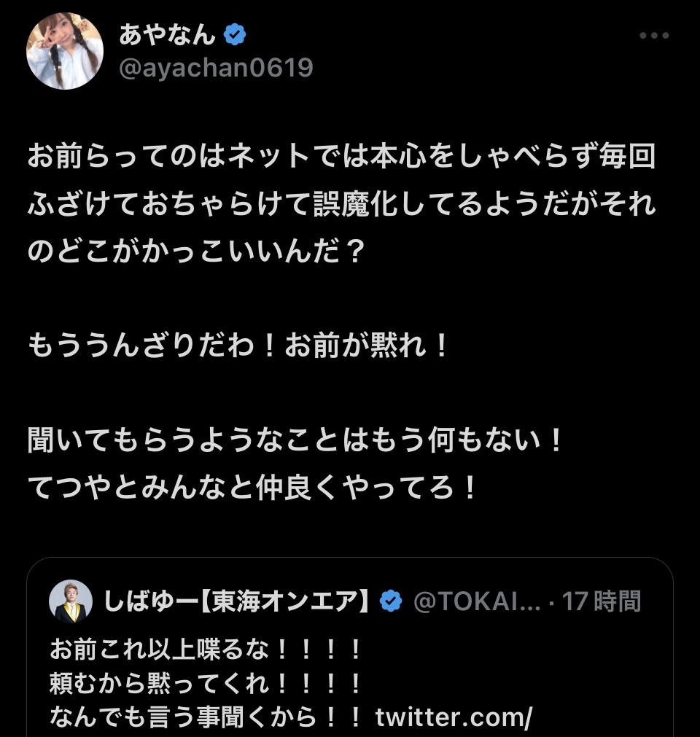The height and width of the screenshot is (737, 700).
Task: Click quoted line 頼むから黙ってくれ！！！！
Action: pyautogui.click(x=206, y=683)
